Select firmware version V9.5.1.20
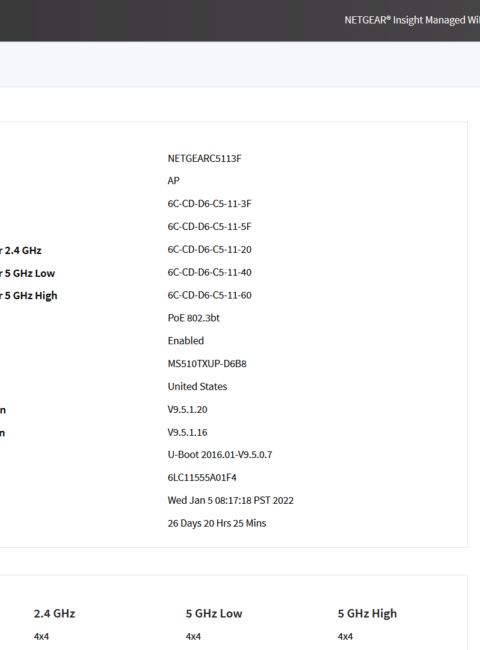Viewport: 480px width, 650px height. click(187, 410)
